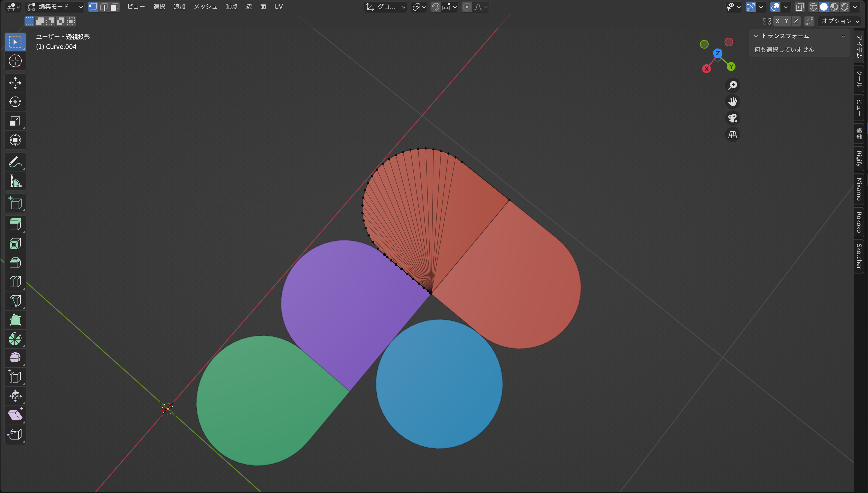Select the Annotate pencil tool
This screenshot has width=868, height=493.
15,162
